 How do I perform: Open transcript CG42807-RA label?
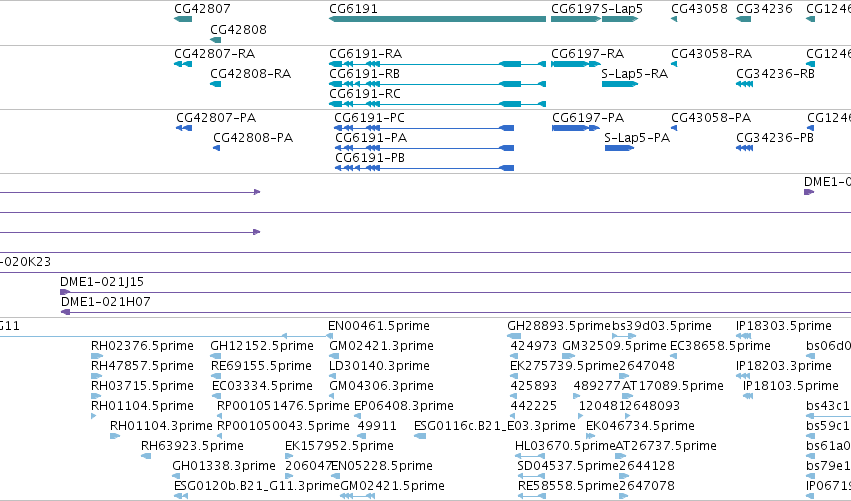point(214,54)
